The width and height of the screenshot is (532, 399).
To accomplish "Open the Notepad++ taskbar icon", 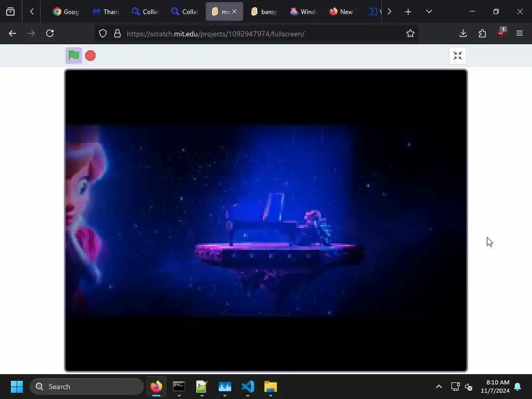I will coord(202,387).
